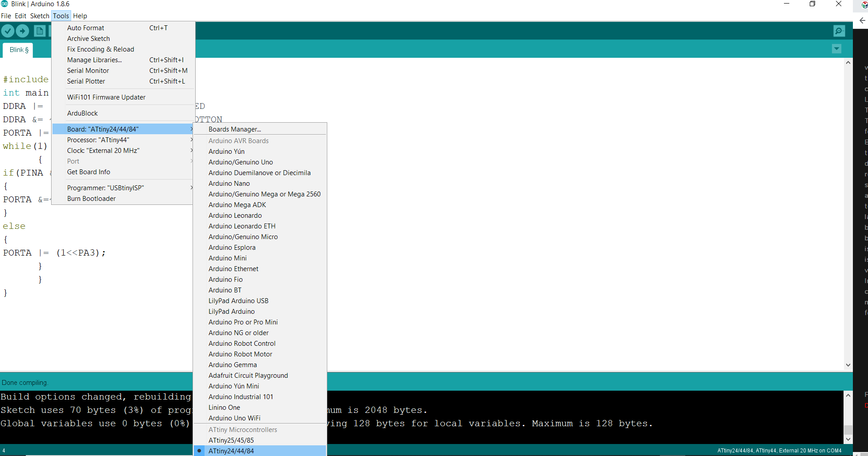The image size is (868, 456).
Task: Select the Arduino Robot Motor board
Action: point(260,354)
